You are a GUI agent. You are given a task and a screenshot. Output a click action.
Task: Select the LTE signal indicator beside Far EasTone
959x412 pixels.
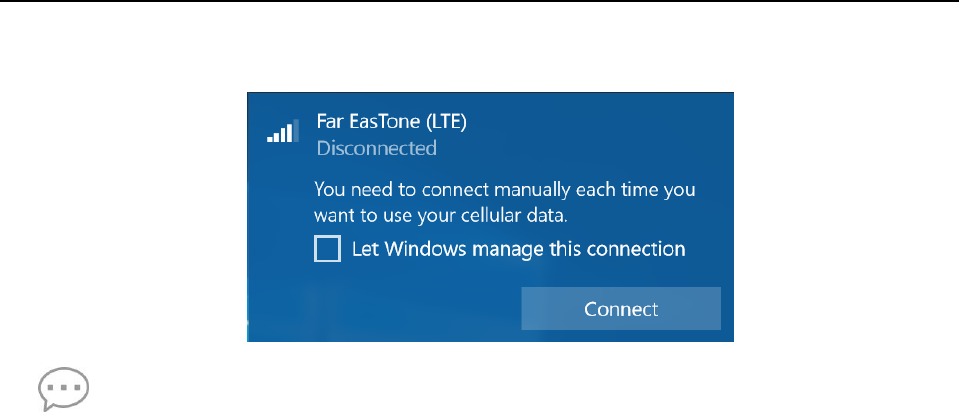tap(283, 131)
